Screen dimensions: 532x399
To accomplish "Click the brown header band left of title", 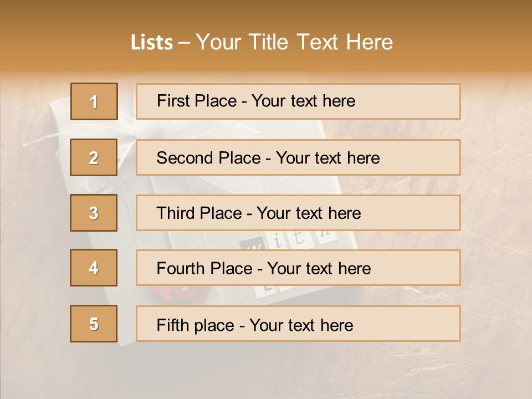I will coord(61,39).
